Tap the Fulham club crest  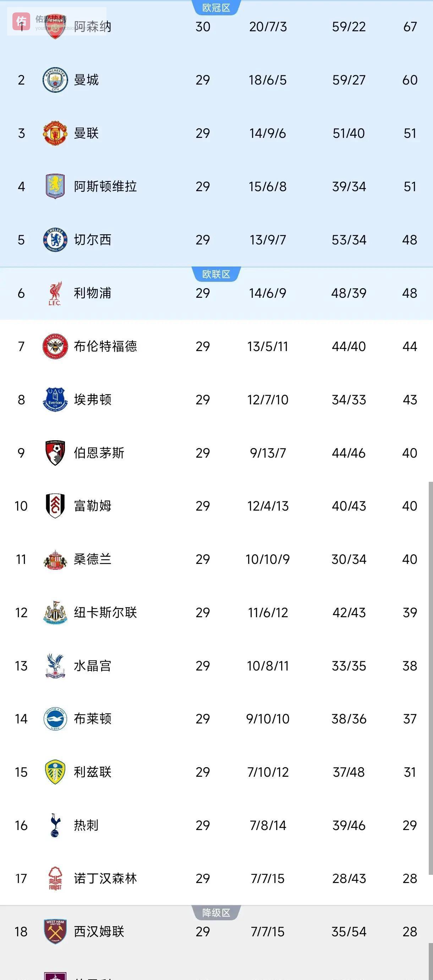tap(55, 506)
